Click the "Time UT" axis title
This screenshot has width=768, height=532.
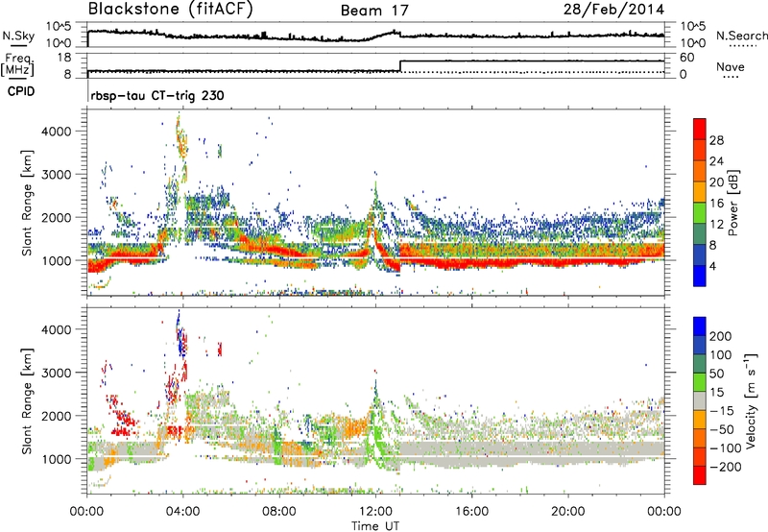click(375, 526)
